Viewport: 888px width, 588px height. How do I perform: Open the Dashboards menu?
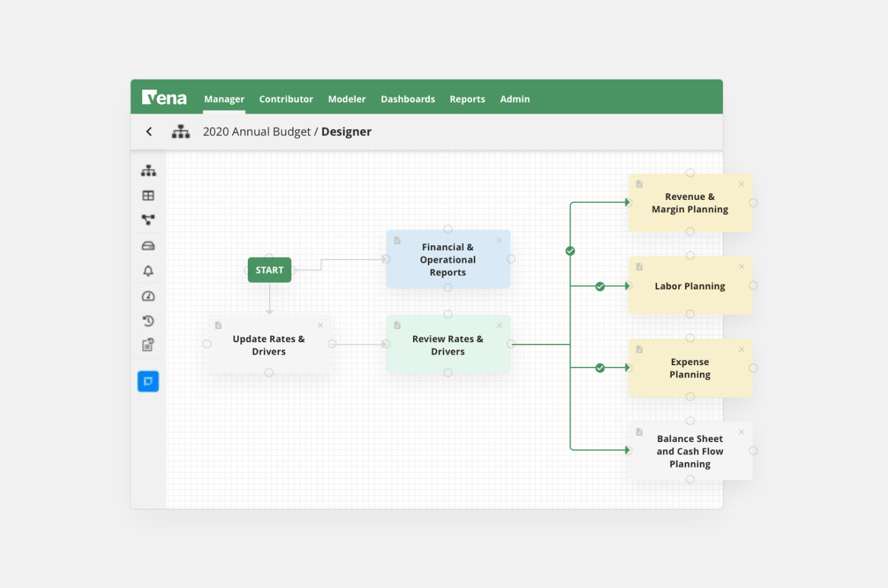(407, 99)
